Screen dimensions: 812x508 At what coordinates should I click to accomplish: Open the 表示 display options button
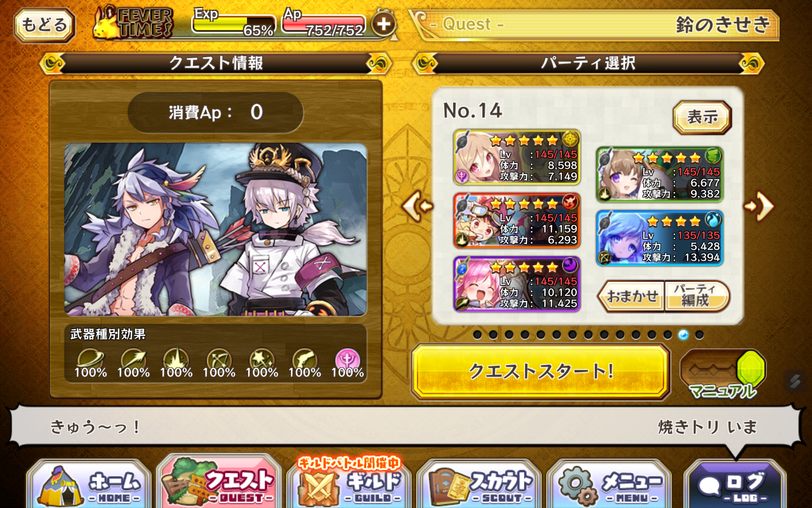coord(702,117)
